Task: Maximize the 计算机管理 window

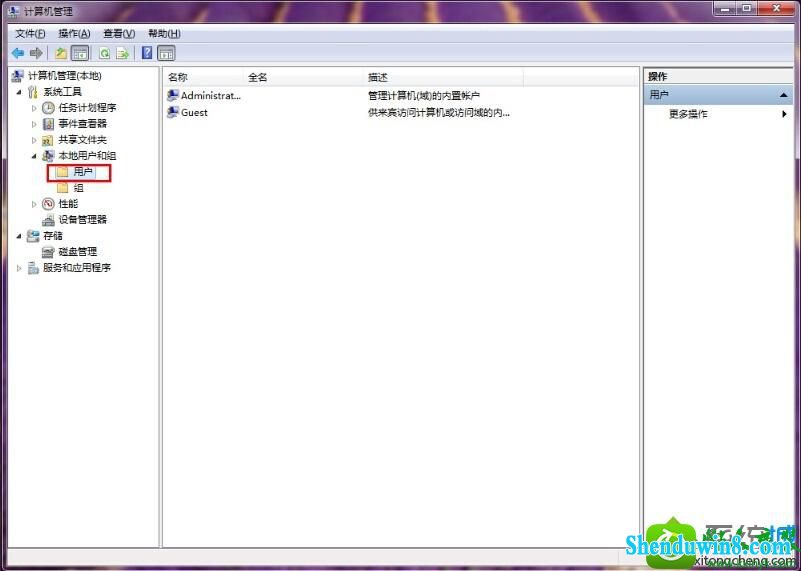Action: click(x=747, y=9)
